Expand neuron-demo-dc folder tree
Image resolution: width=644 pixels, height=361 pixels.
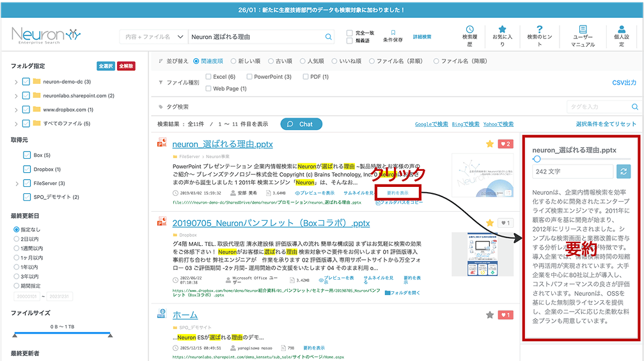click(16, 82)
